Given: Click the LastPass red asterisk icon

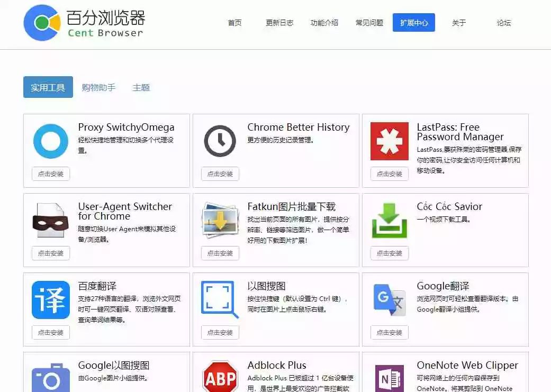Looking at the screenshot, I should (390, 141).
